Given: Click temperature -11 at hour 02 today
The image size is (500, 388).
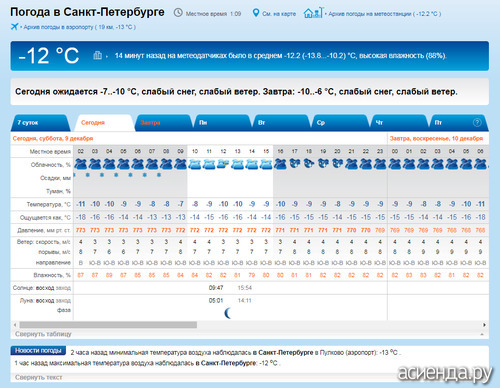Looking at the screenshot, I should [81, 204].
